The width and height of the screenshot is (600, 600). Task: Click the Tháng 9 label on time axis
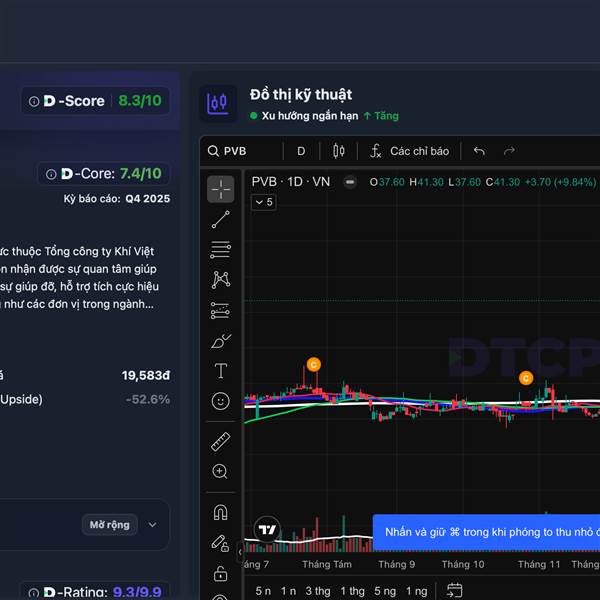click(396, 564)
